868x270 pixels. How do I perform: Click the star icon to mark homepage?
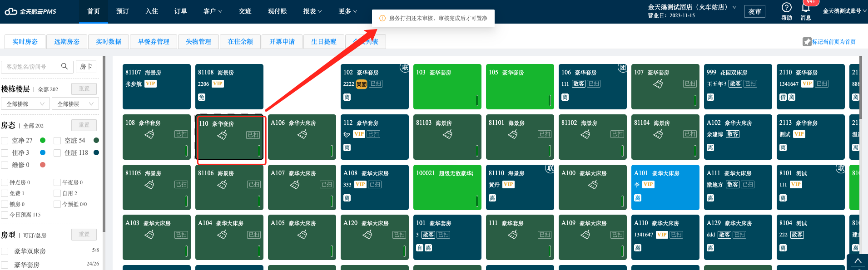(807, 42)
